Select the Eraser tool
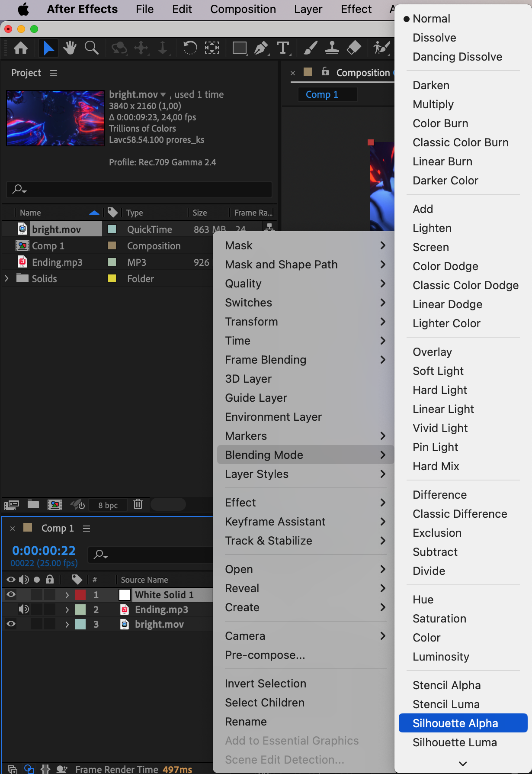Screen dimensions: 532x774 [354, 48]
